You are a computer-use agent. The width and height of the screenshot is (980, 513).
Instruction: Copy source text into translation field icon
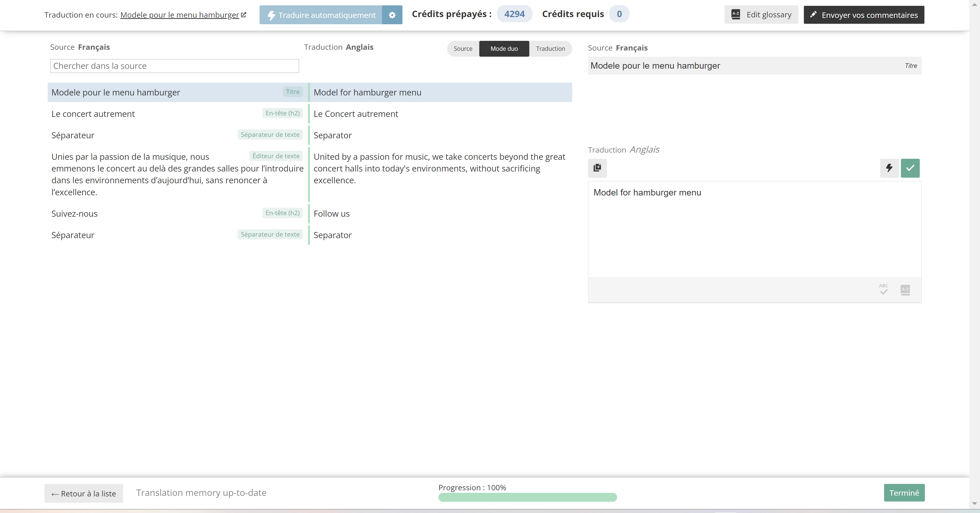(x=597, y=168)
